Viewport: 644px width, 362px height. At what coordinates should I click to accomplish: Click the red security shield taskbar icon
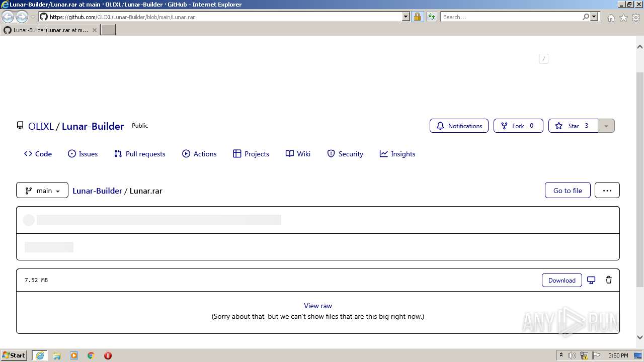click(108, 355)
